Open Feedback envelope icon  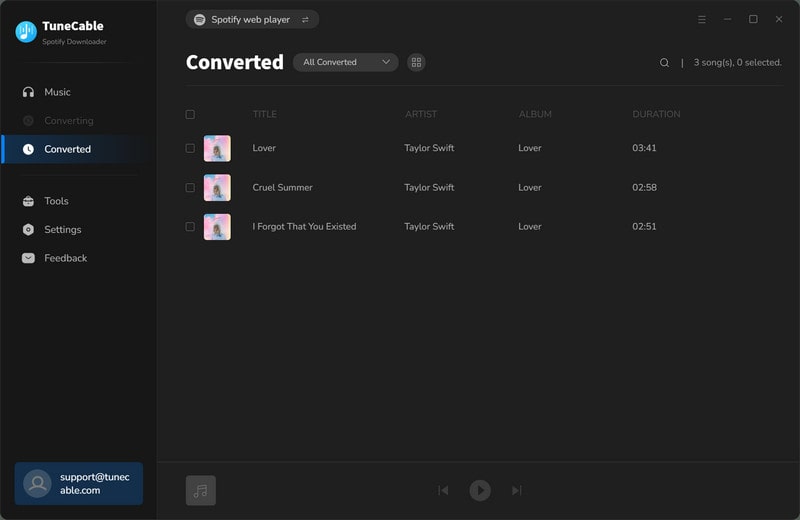pyautogui.click(x=28, y=258)
